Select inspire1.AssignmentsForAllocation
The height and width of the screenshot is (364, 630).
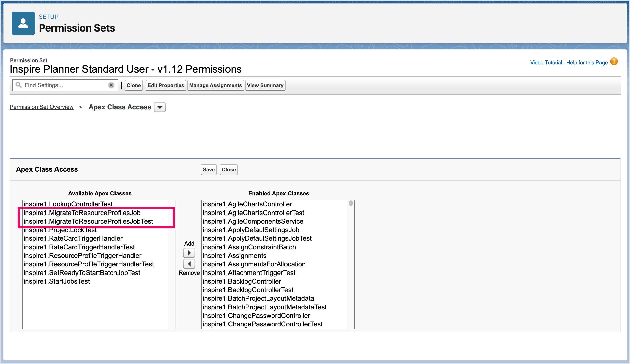click(274, 264)
